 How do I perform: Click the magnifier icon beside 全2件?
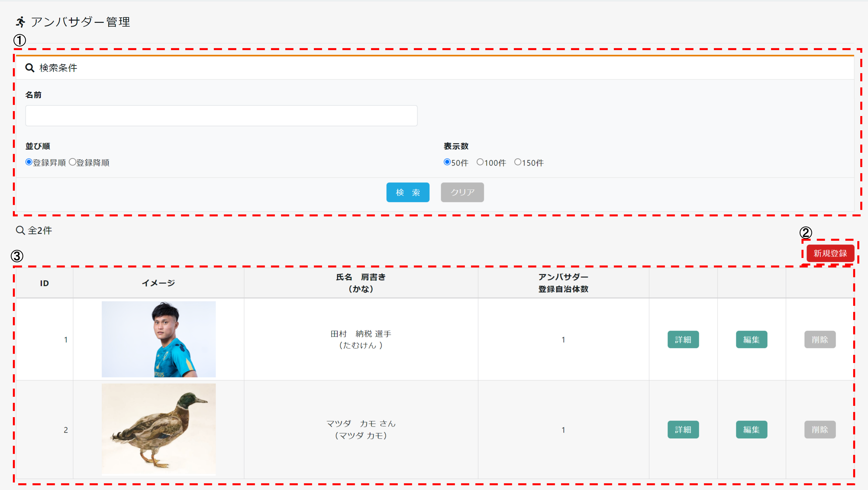[x=20, y=230]
